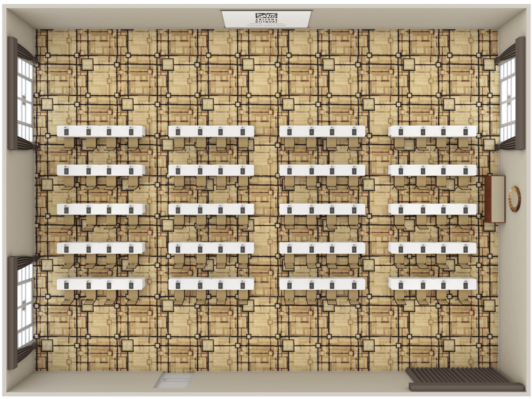
Task: Click first notepad on front-left table
Action: pyautogui.click(x=66, y=132)
